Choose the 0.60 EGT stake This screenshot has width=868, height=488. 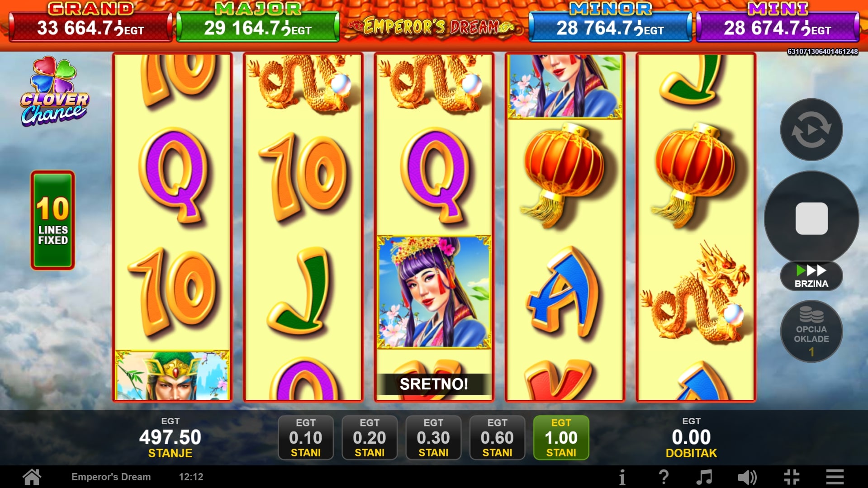[x=497, y=437]
